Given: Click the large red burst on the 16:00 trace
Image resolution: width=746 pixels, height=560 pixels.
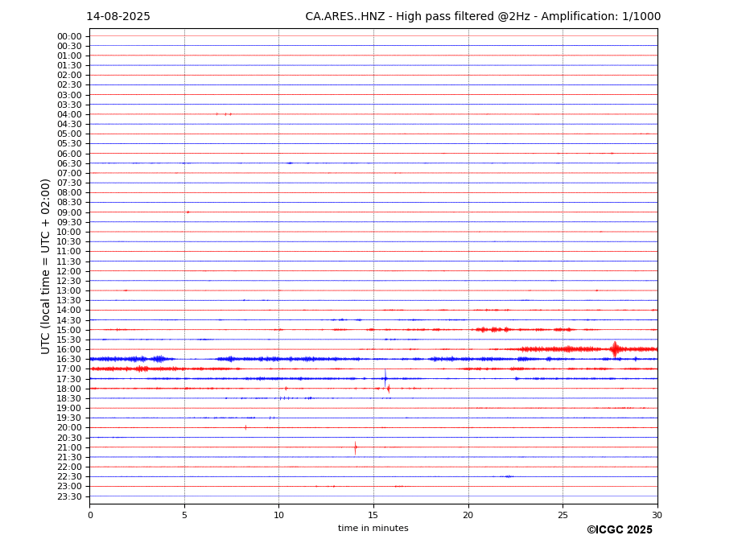Looking at the screenshot, I should click(x=615, y=349).
